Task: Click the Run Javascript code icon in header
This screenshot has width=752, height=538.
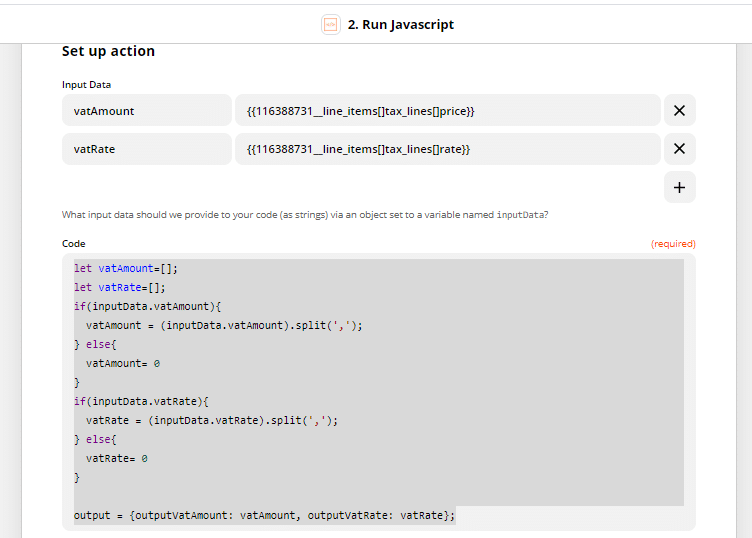Action: (330, 24)
